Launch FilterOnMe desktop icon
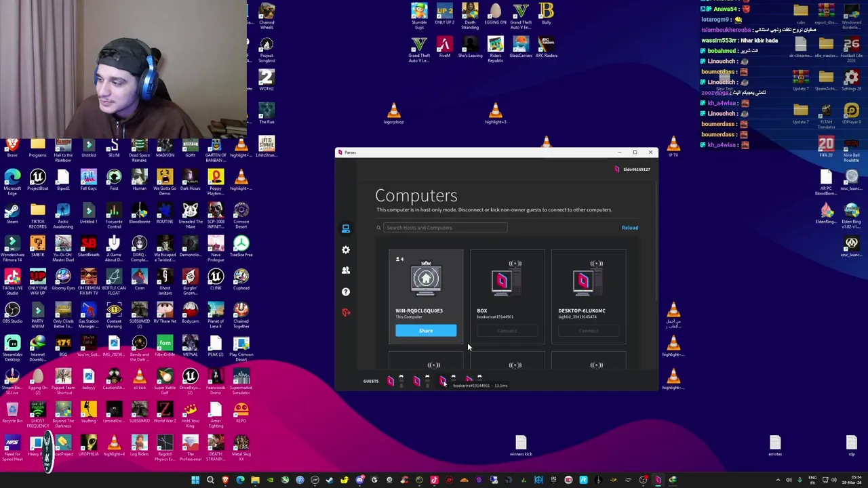 (165, 347)
